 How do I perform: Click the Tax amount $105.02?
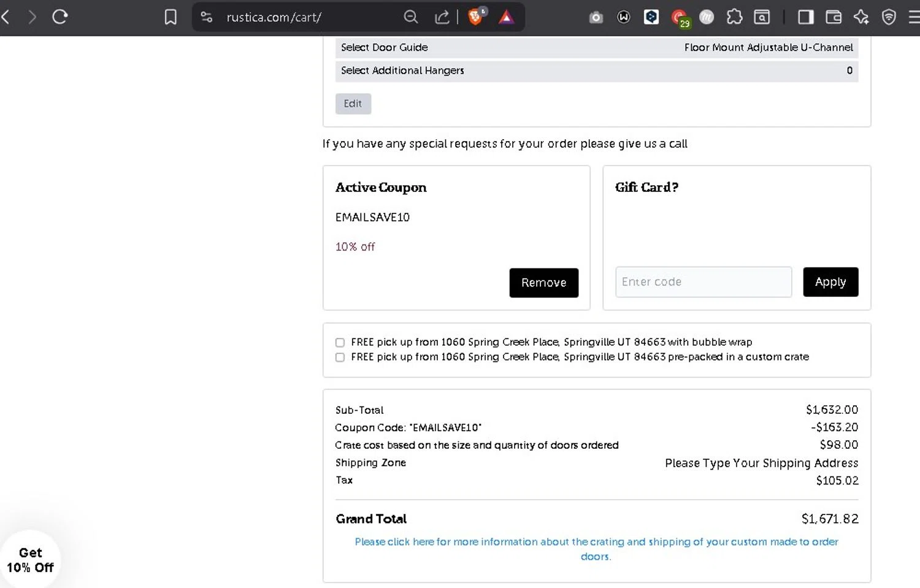pos(837,481)
